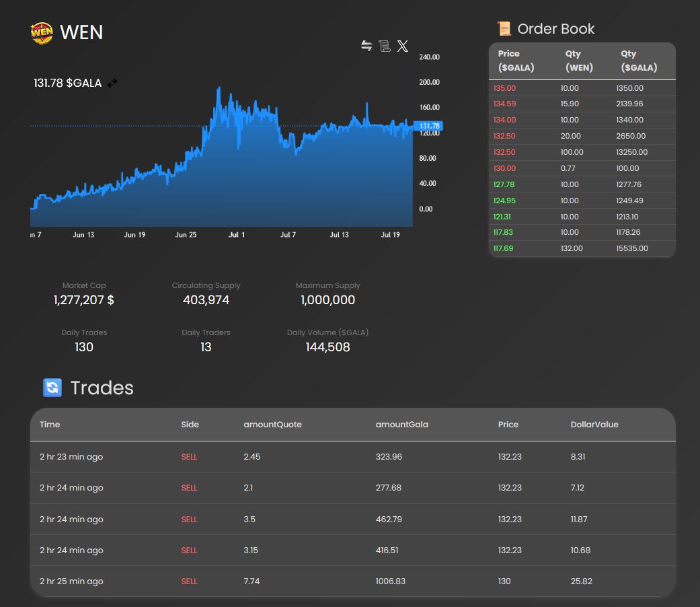The width and height of the screenshot is (700, 607).
Task: Click the Daily Trades value 130
Action: coord(84,347)
